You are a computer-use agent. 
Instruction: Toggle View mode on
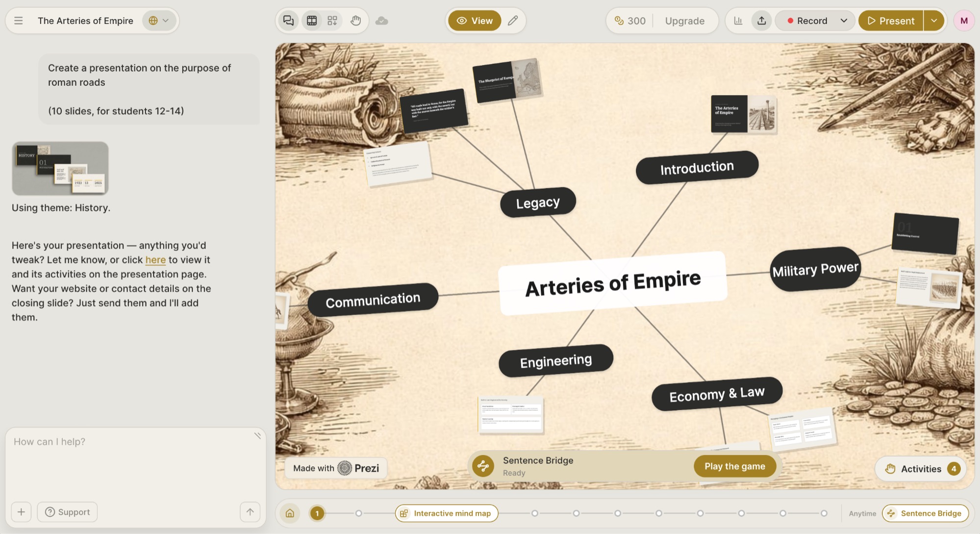(475, 21)
